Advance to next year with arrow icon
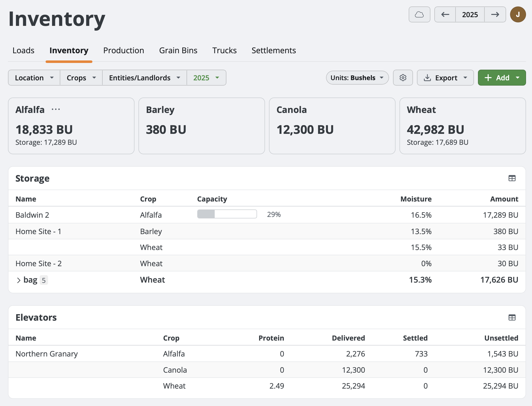The image size is (532, 406). (495, 14)
